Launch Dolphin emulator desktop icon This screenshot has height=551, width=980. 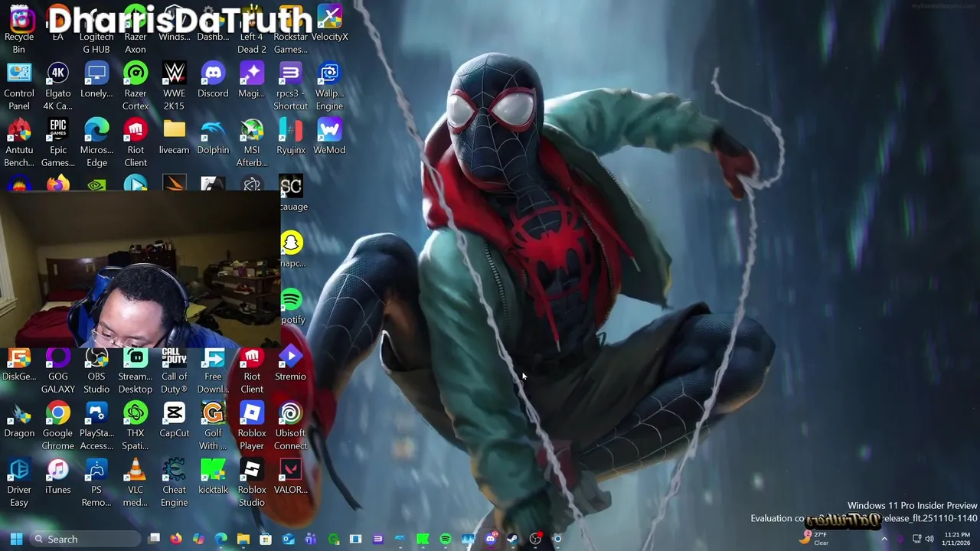(x=213, y=137)
